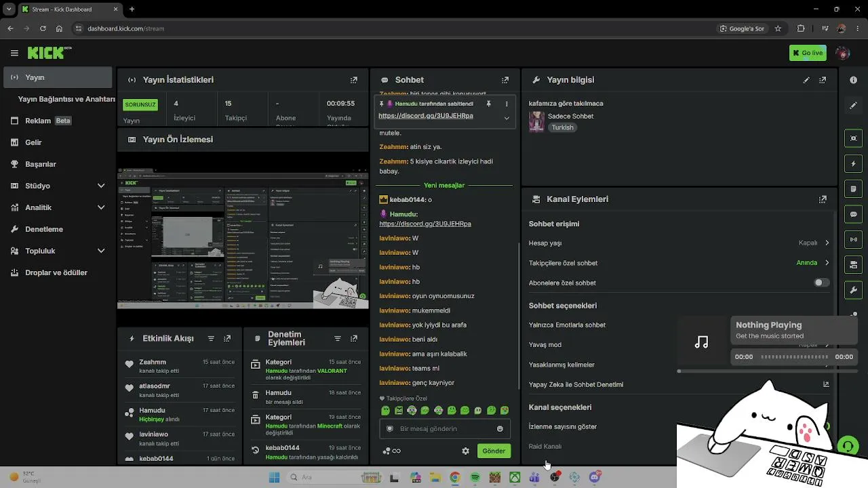Open Denetleme sidebar item
The image size is (868, 488).
pyautogui.click(x=56, y=229)
